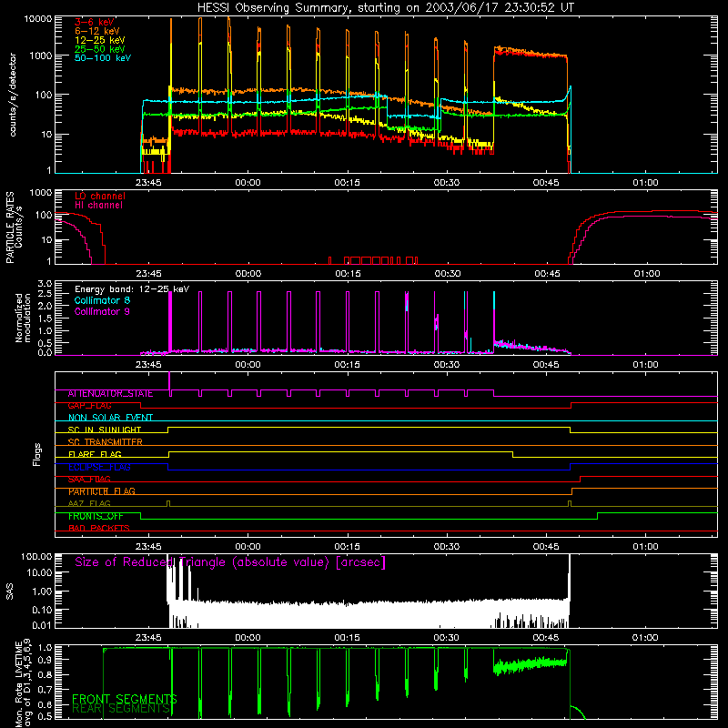
Task: Select the "REAR SEGMENTS" legend label
Action: pyautogui.click(x=122, y=709)
